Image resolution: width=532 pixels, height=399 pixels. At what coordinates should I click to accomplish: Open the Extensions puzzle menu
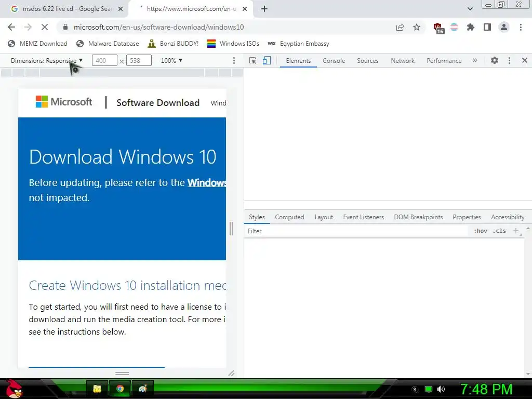tap(470, 27)
